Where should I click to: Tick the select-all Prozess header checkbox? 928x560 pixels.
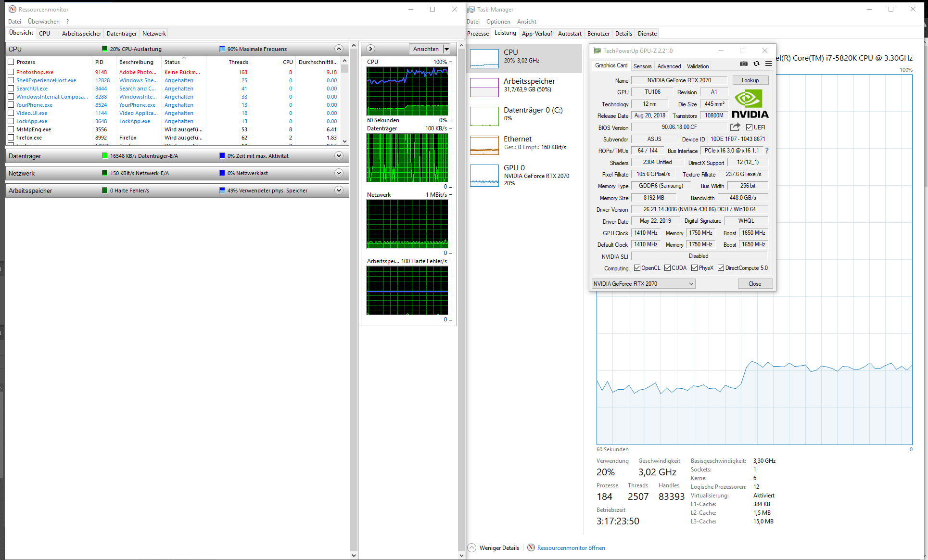(x=11, y=62)
